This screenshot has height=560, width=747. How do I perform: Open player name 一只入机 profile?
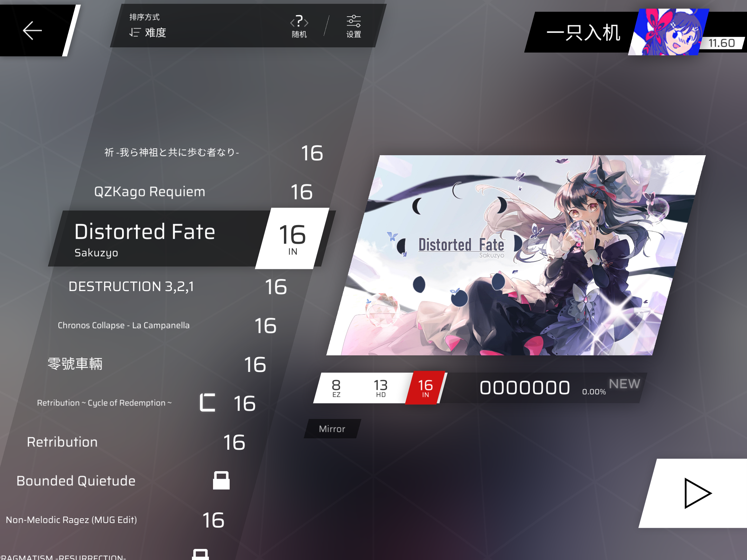[x=583, y=33]
